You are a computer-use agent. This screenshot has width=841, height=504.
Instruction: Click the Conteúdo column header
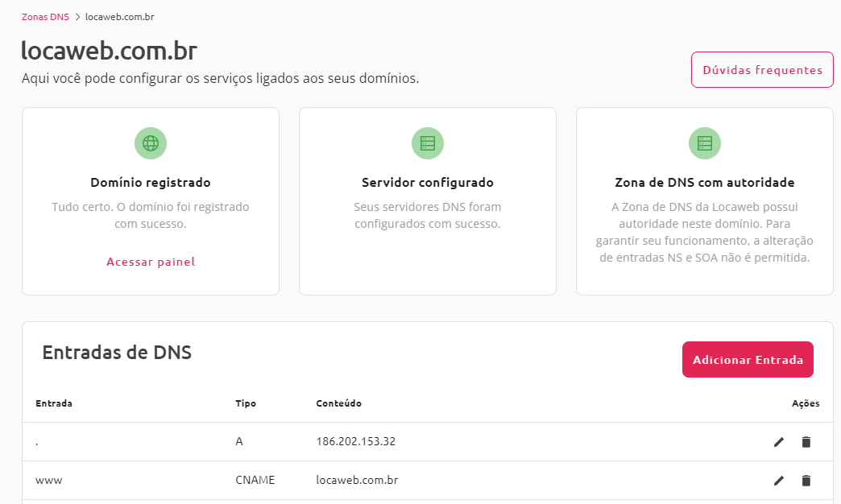pyautogui.click(x=338, y=403)
